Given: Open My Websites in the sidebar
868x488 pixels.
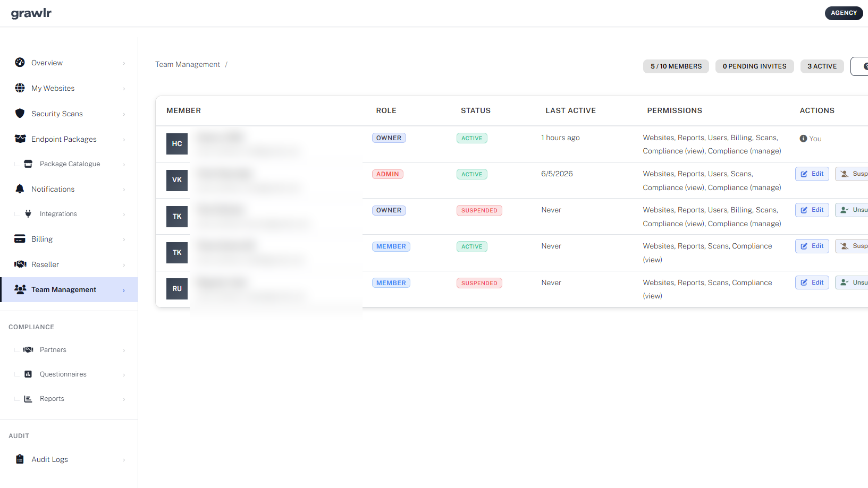Looking at the screenshot, I should (69, 88).
